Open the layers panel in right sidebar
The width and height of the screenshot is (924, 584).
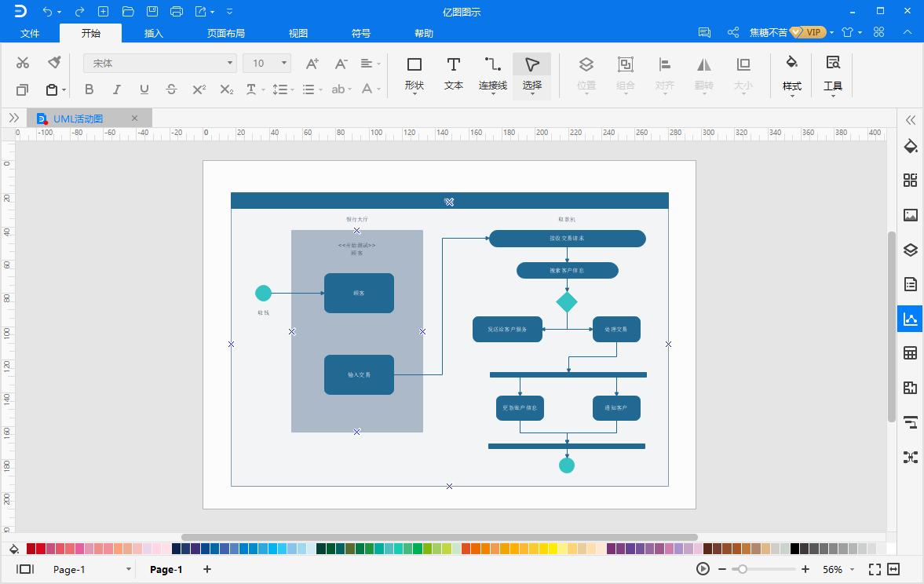coord(910,250)
